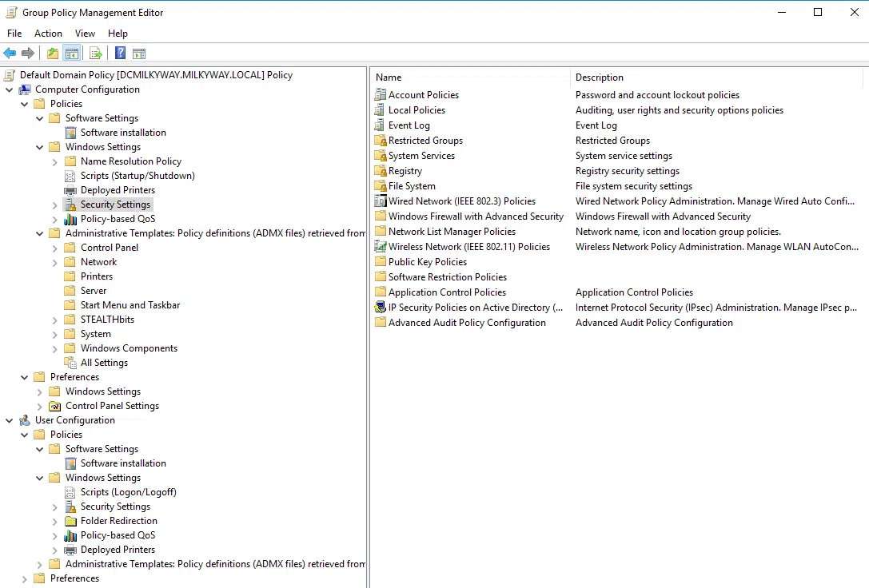Expand the Name Resolution Policy node
The width and height of the screenshot is (869, 588).
pyautogui.click(x=54, y=161)
